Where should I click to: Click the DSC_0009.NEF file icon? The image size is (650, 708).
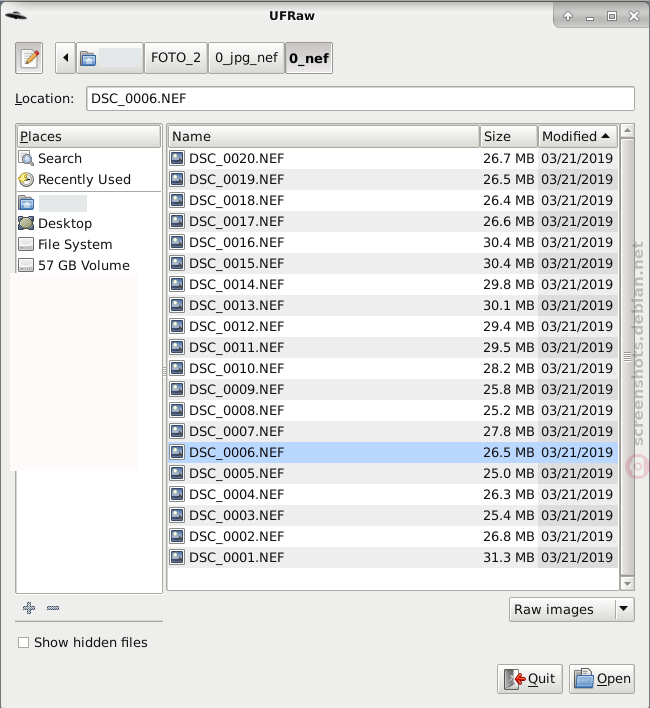click(177, 389)
